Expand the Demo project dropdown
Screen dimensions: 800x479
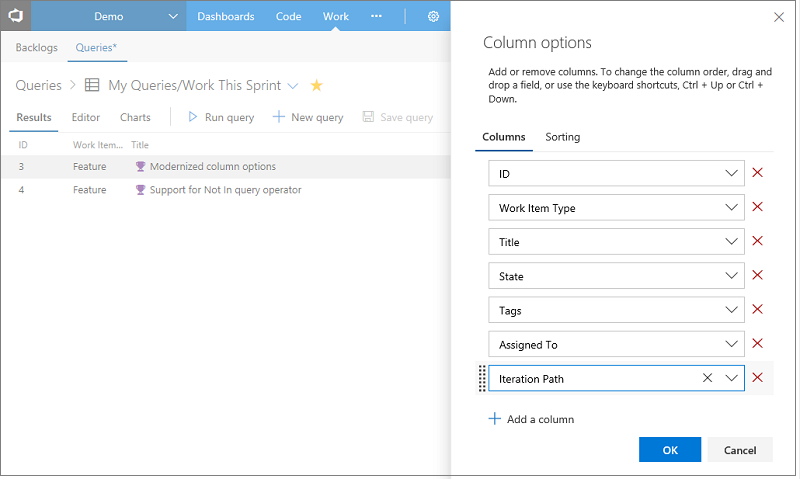point(173,16)
